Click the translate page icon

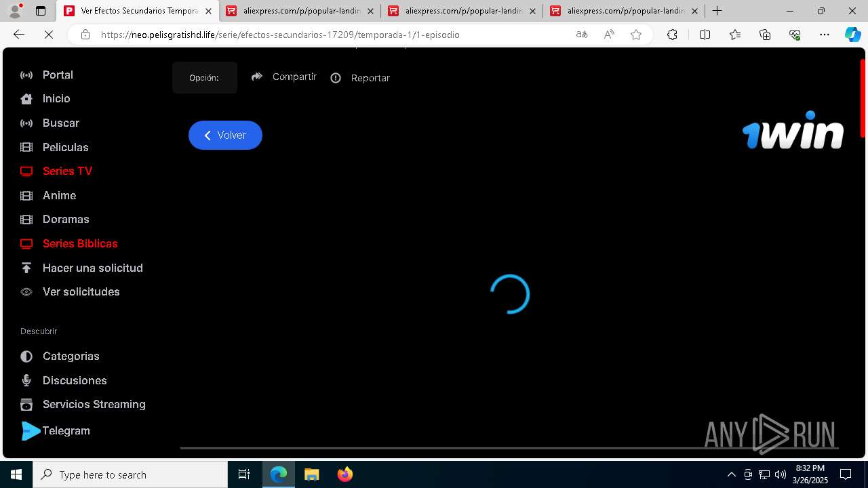582,35
